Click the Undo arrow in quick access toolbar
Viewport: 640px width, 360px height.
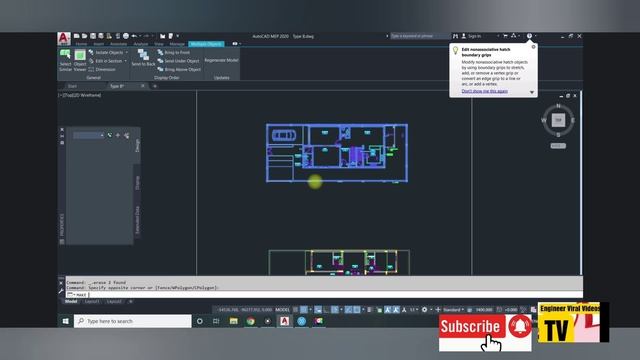134,36
